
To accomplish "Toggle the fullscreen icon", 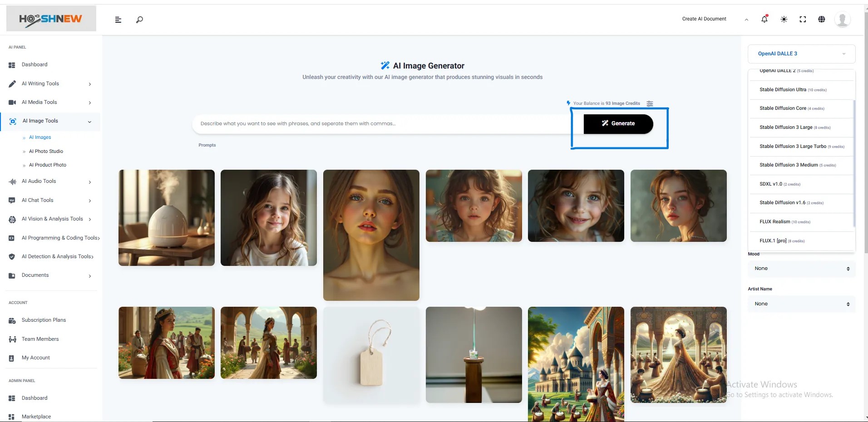I will 803,19.
